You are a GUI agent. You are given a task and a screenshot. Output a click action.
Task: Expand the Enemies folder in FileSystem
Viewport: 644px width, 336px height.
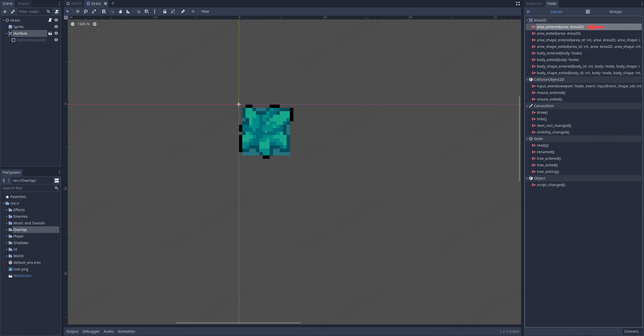[x=7, y=216]
